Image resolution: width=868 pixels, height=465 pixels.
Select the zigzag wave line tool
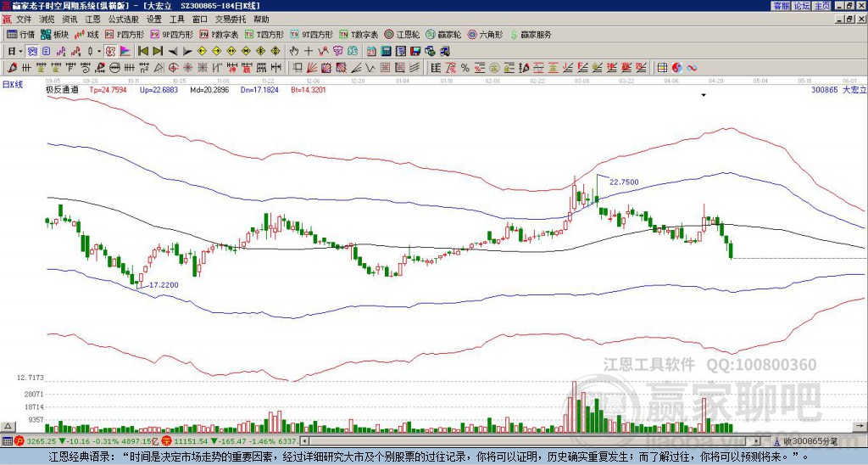(370, 68)
